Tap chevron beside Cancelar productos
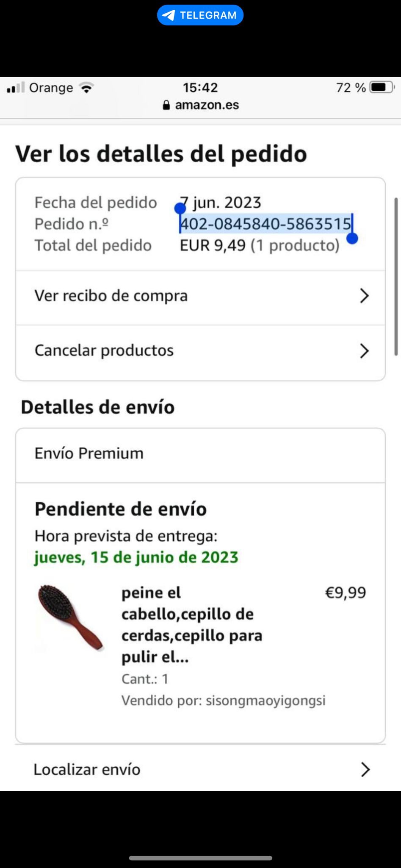Screen dimensions: 401x868 click(x=364, y=351)
